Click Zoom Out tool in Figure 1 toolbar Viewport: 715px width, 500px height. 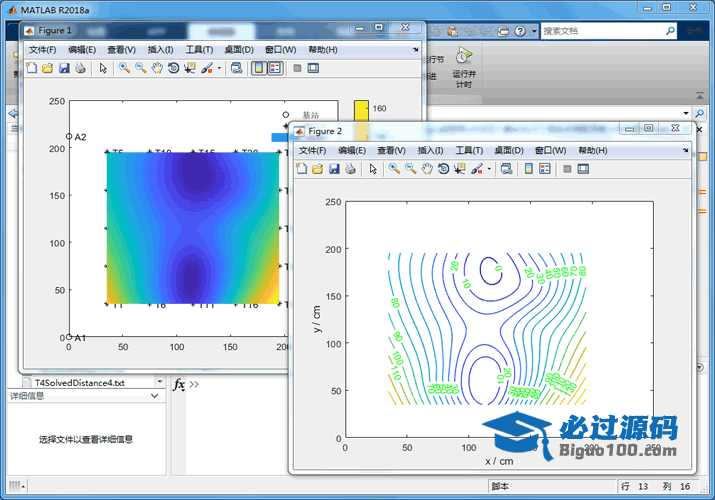coord(141,68)
